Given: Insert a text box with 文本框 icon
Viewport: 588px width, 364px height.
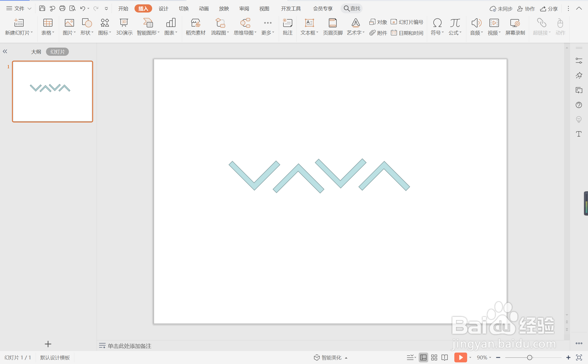Looking at the screenshot, I should pyautogui.click(x=309, y=23).
